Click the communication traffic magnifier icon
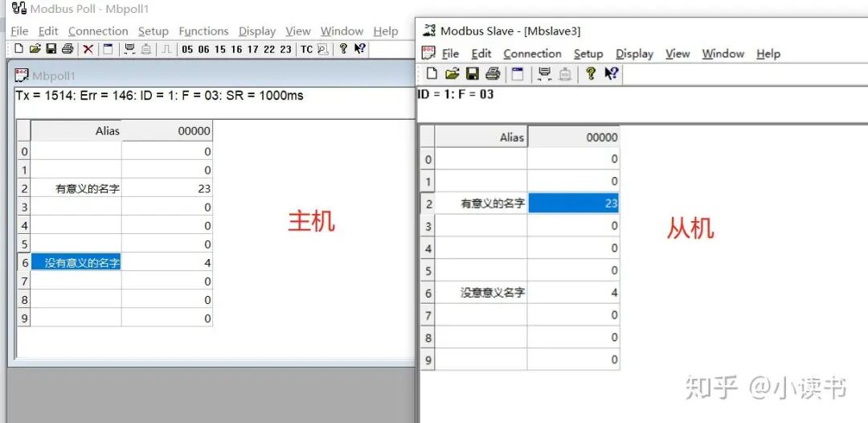 coord(323,49)
